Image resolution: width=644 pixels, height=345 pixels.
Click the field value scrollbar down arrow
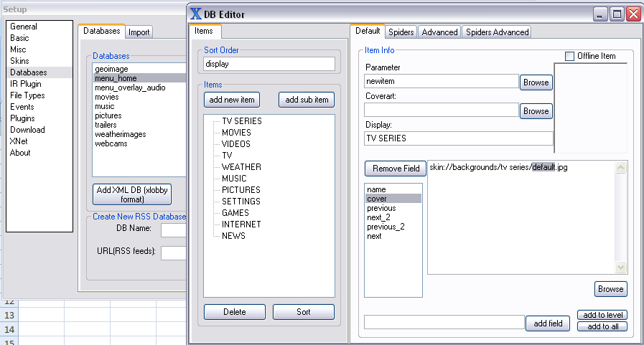point(620,267)
